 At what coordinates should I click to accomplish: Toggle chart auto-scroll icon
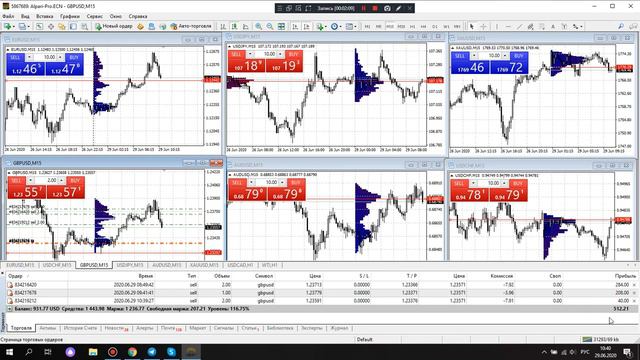pyautogui.click(x=295, y=27)
